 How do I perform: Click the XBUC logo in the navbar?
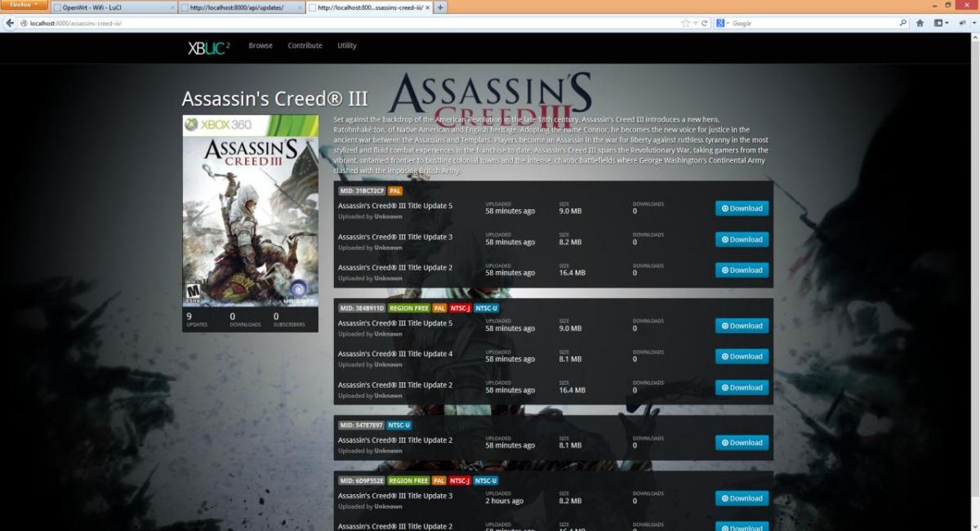[208, 47]
